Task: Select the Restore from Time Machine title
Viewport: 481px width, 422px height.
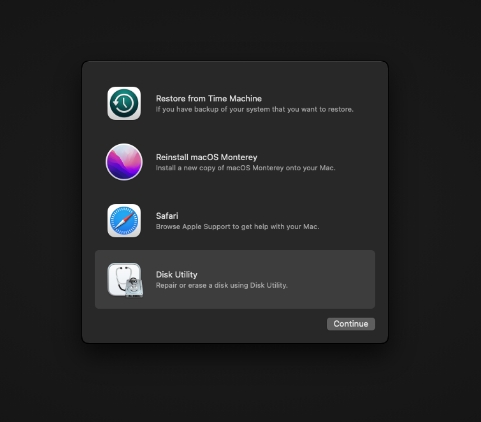Action: pos(209,99)
